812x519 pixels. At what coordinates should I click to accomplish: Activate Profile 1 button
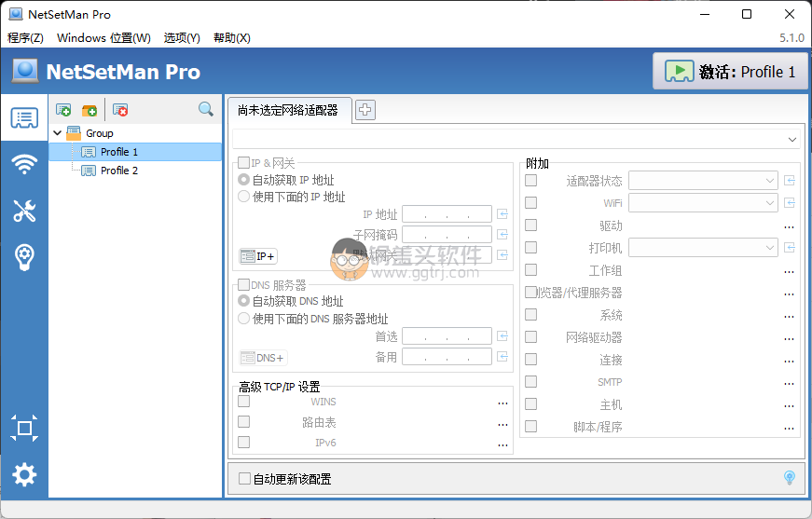click(730, 71)
